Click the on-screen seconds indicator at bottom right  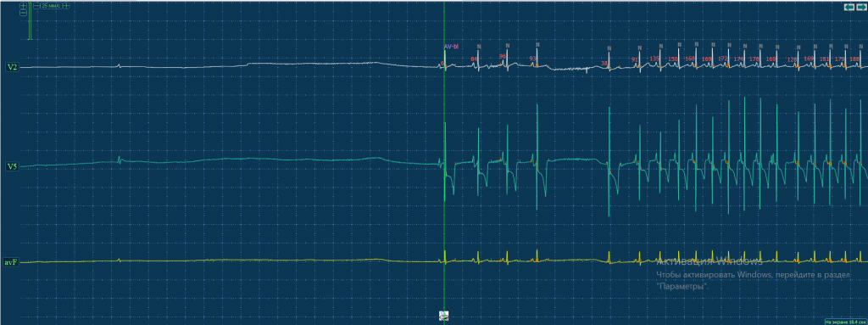click(845, 321)
